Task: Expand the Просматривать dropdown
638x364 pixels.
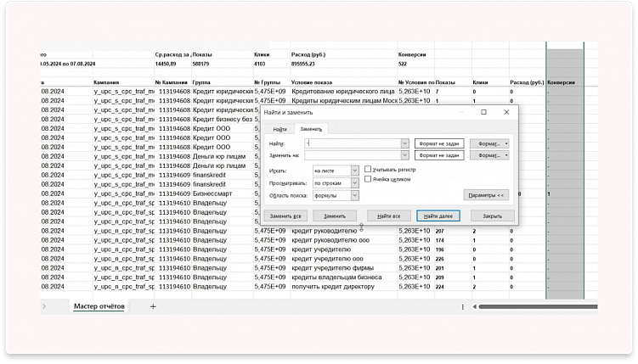Action: pyautogui.click(x=354, y=182)
